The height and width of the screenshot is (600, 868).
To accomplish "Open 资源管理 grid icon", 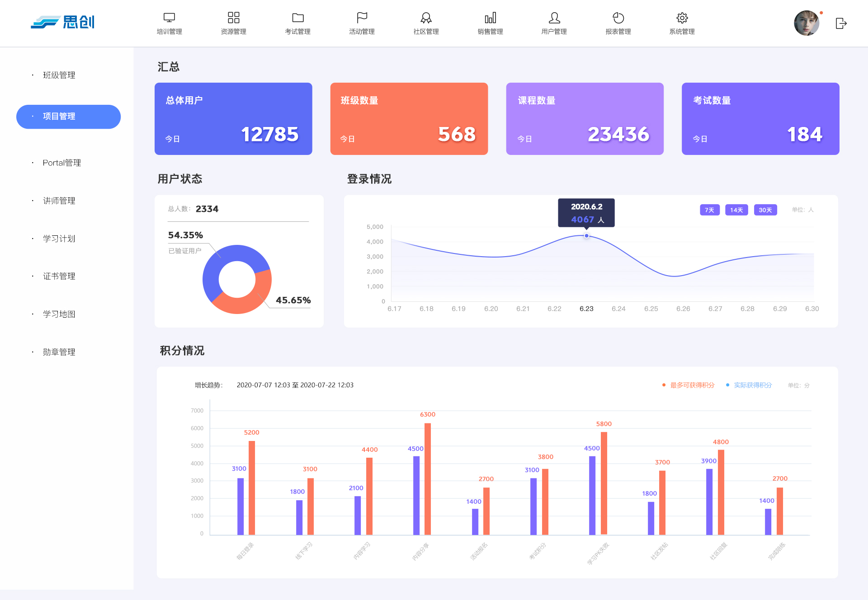I will pos(233,18).
